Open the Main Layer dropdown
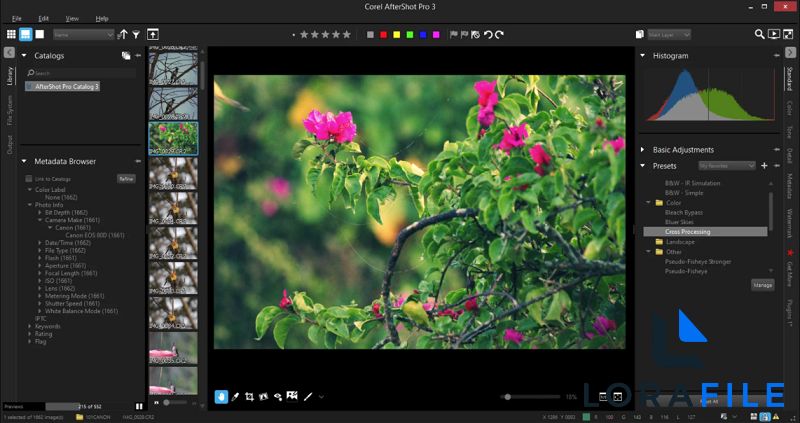The height and width of the screenshot is (423, 800). click(669, 35)
